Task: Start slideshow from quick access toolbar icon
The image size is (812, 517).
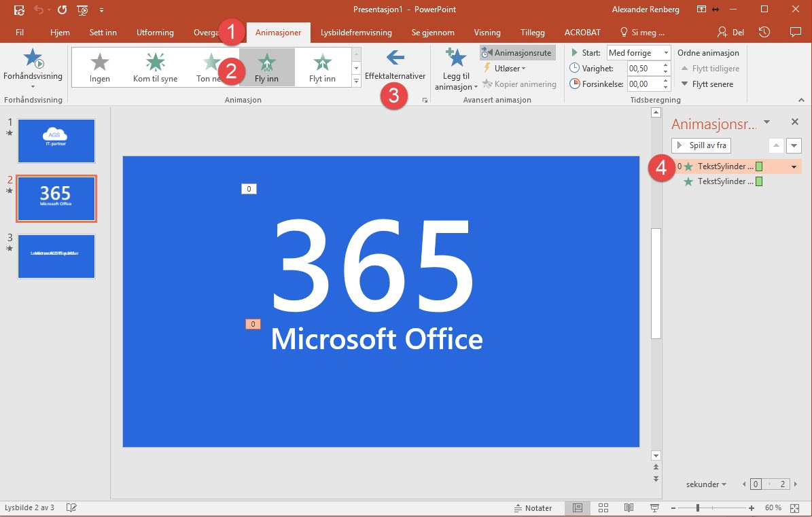Action: (82, 10)
